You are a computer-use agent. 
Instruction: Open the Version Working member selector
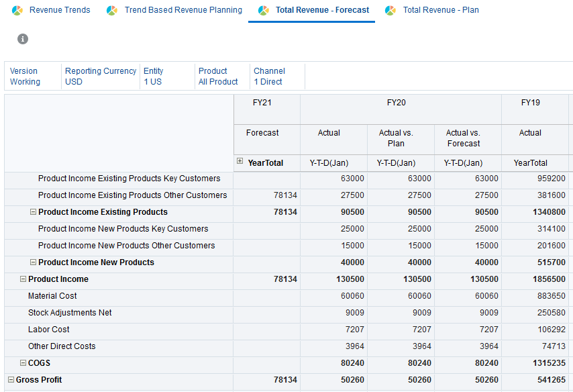pyautogui.click(x=25, y=76)
